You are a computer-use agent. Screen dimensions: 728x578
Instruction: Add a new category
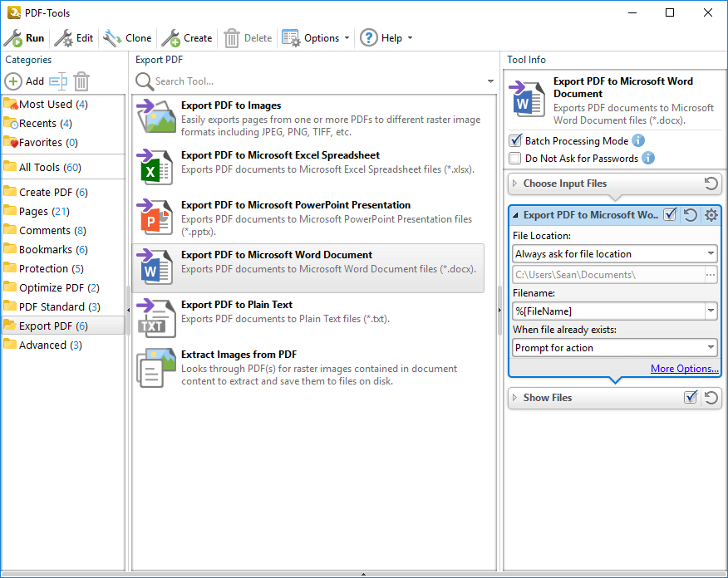25,81
